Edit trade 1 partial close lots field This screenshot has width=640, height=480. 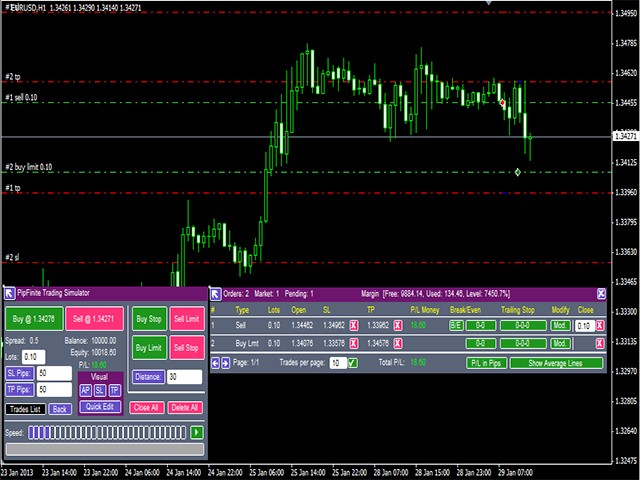(x=584, y=326)
